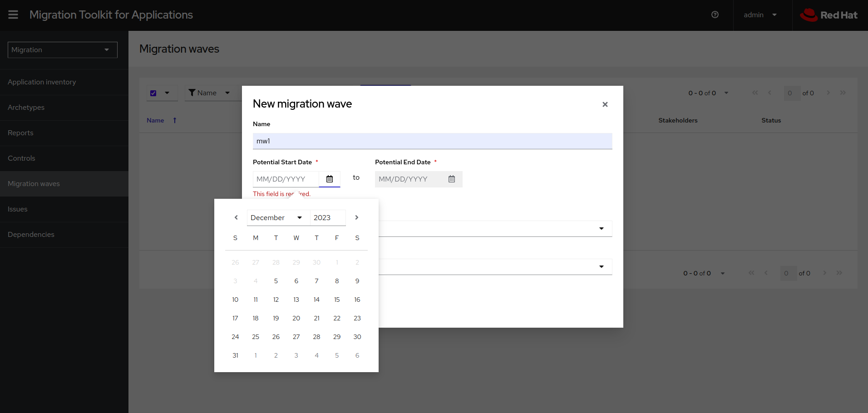Open the help question mark icon
The height and width of the screenshot is (413, 868).
click(x=715, y=15)
